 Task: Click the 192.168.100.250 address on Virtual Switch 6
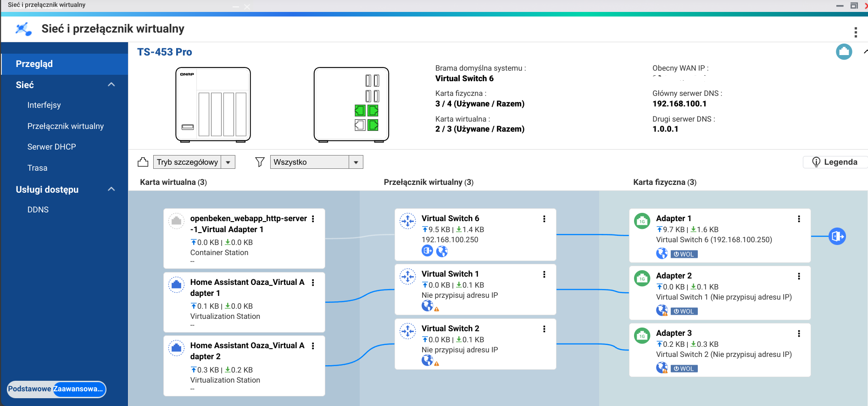(450, 239)
